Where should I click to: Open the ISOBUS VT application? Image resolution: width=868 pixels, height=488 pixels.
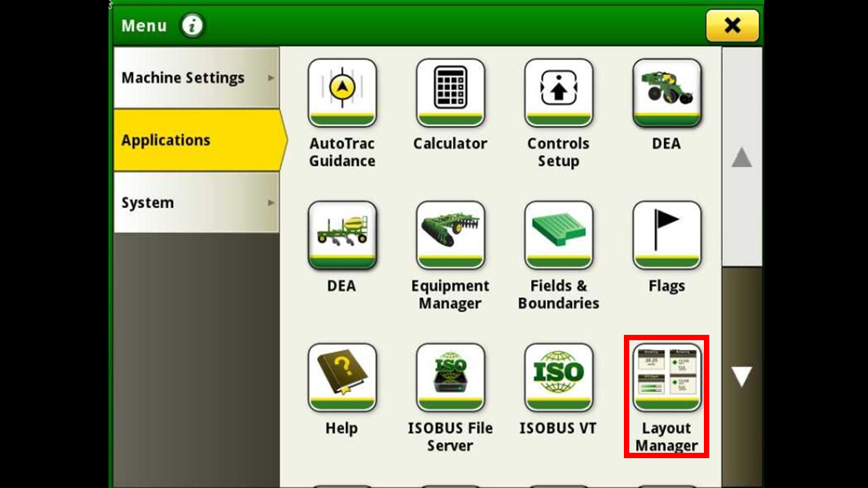click(x=559, y=378)
